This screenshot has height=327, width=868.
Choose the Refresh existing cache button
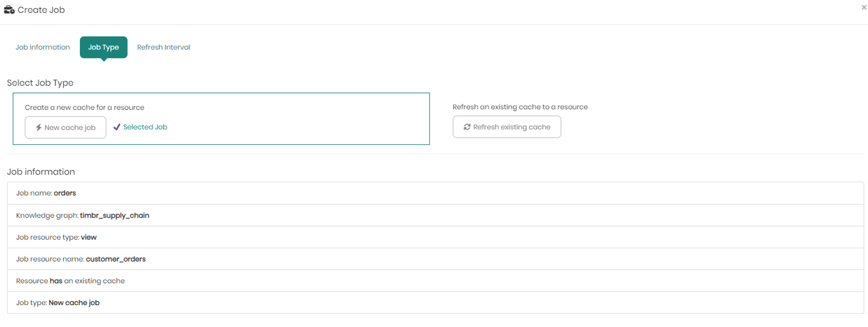(x=507, y=127)
